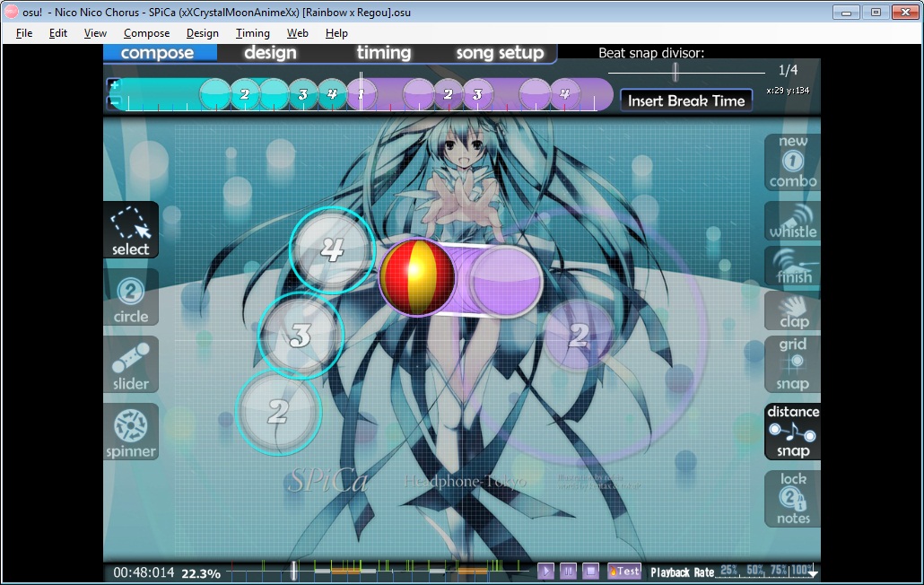Stop the song playback
The height and width of the screenshot is (585, 924).
590,571
